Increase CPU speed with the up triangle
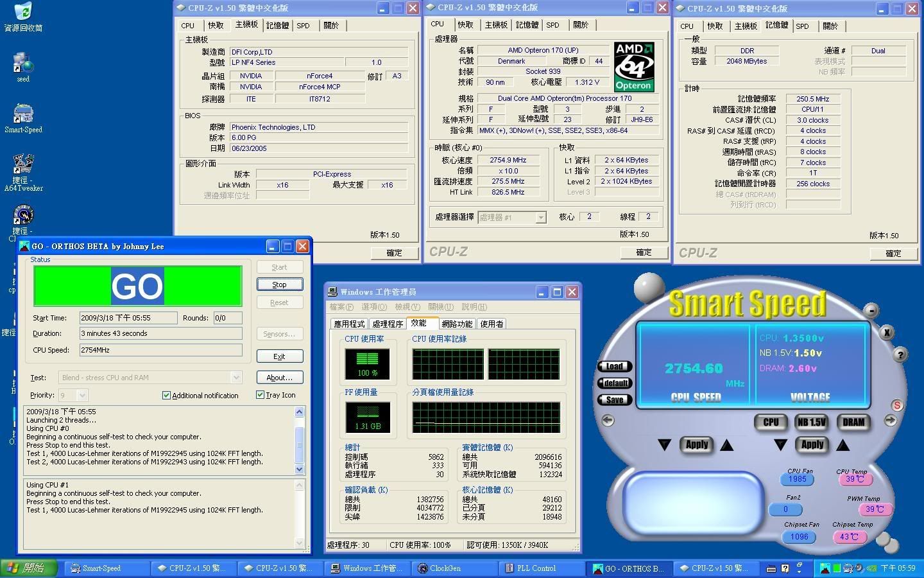This screenshot has height=578, width=924. 727,444
